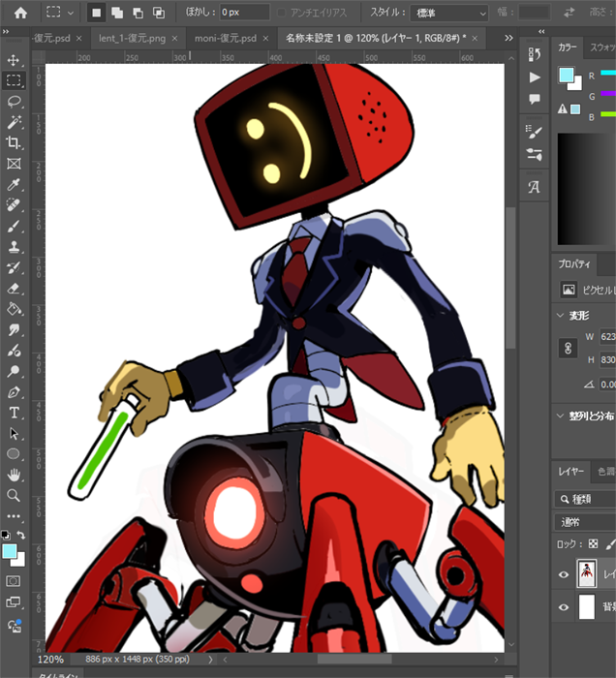Open the スウォッチ panel tab
The height and width of the screenshot is (678, 616).
[x=602, y=47]
